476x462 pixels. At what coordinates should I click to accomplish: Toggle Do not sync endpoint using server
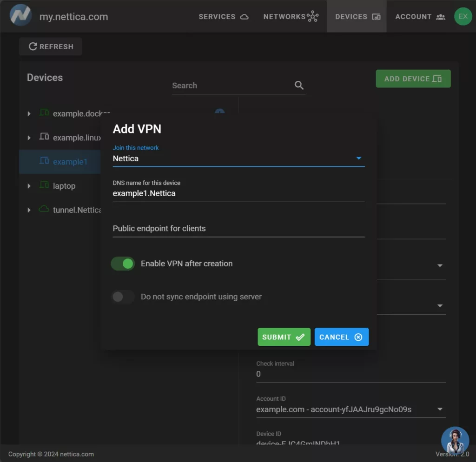(123, 297)
